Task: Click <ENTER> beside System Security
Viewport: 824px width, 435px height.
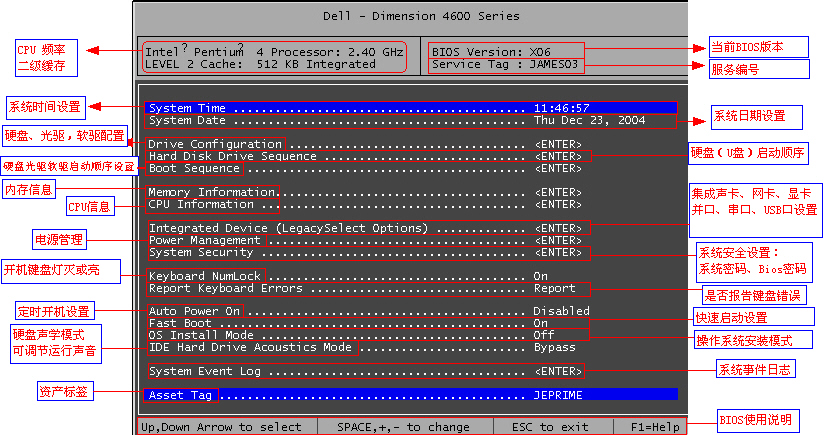Action: pos(559,252)
